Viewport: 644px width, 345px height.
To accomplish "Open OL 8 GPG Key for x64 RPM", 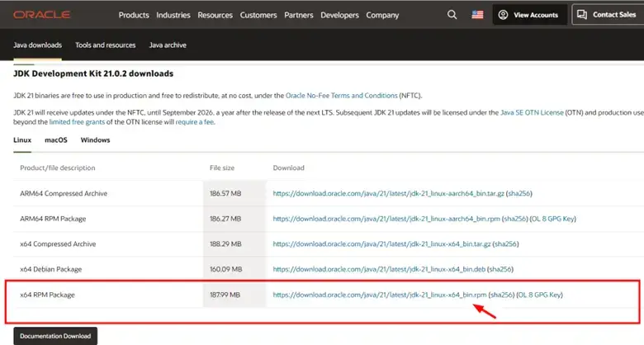I will pyautogui.click(x=541, y=295).
